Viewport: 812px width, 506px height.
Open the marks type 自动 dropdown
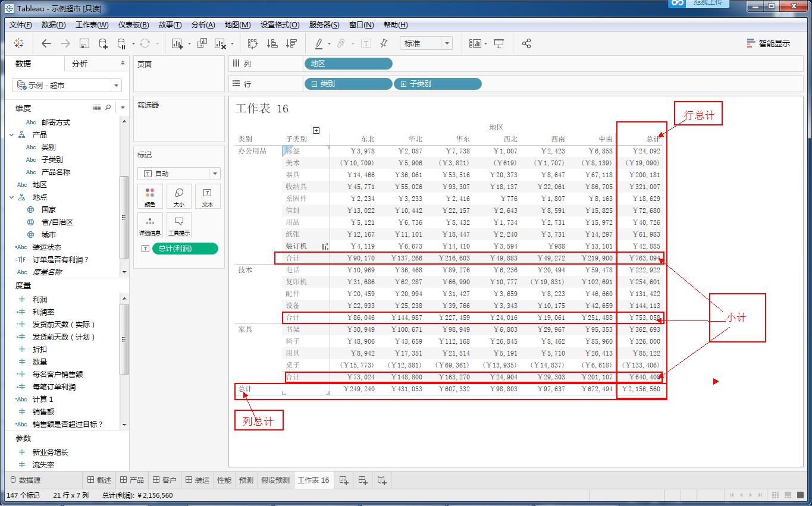pos(179,174)
